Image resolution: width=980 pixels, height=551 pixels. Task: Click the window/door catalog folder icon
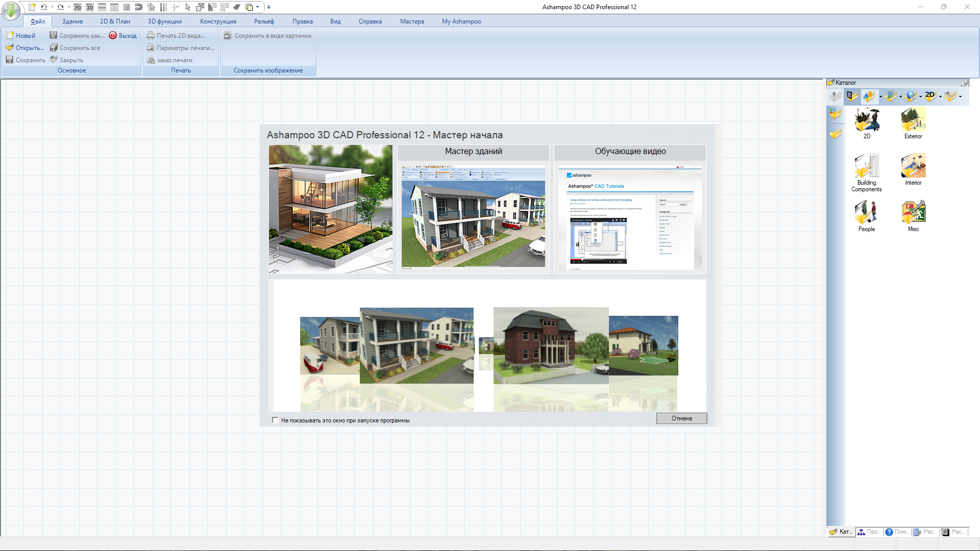coord(851,96)
